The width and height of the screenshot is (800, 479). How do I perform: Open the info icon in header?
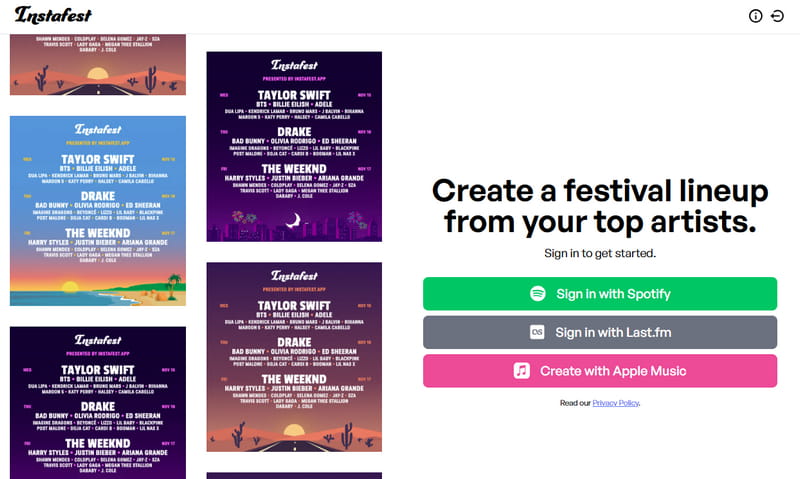coord(755,16)
